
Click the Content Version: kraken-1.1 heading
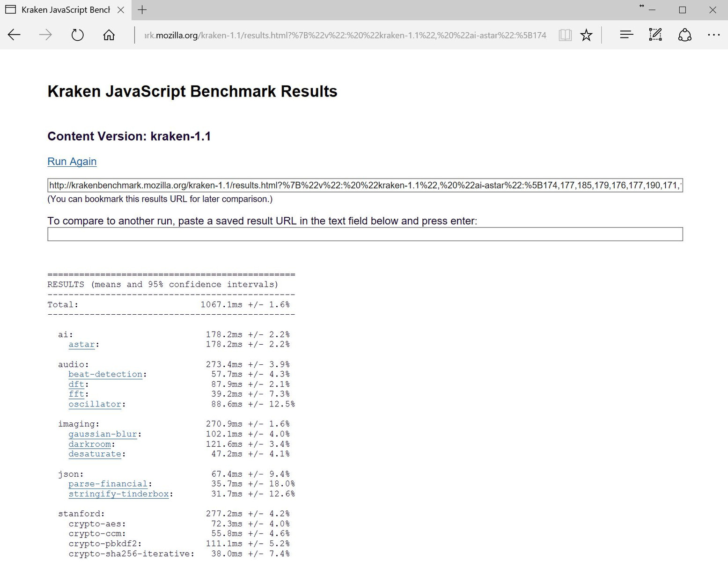[129, 136]
